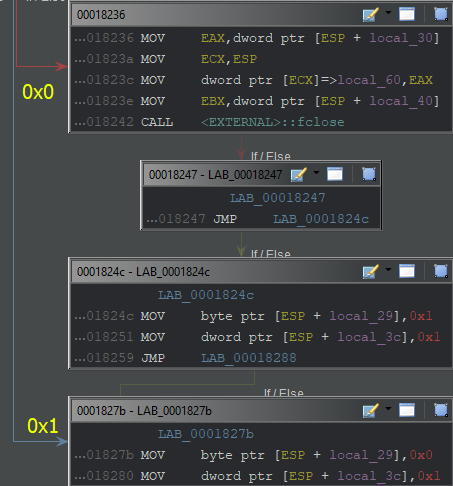Screen dimensions: 453x486
Task: Open the dropdown arrow on LAB_00018247 block header
Action: click(316, 173)
